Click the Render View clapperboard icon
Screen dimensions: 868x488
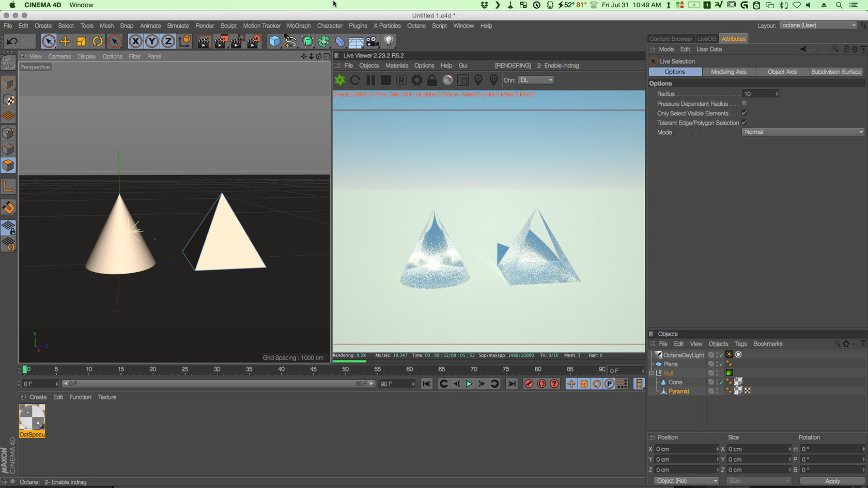(204, 41)
